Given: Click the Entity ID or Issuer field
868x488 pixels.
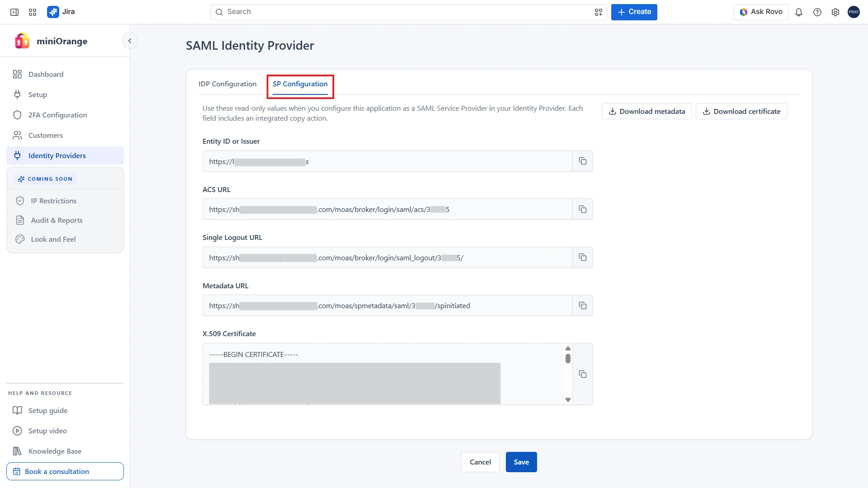Looking at the screenshot, I should click(x=387, y=161).
